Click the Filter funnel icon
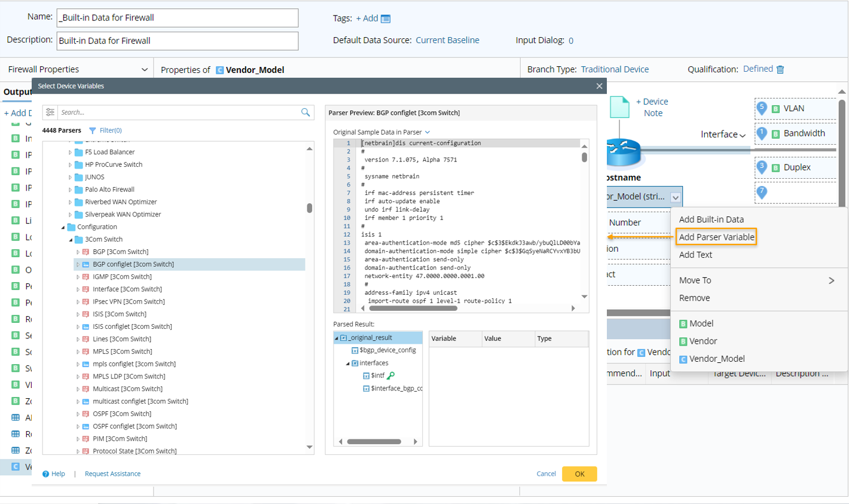 click(x=92, y=130)
